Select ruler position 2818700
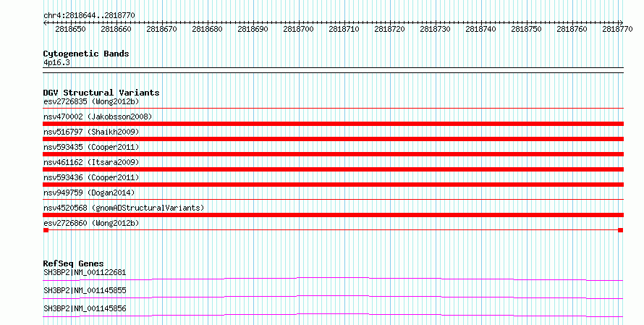644x325 pixels. (298, 29)
